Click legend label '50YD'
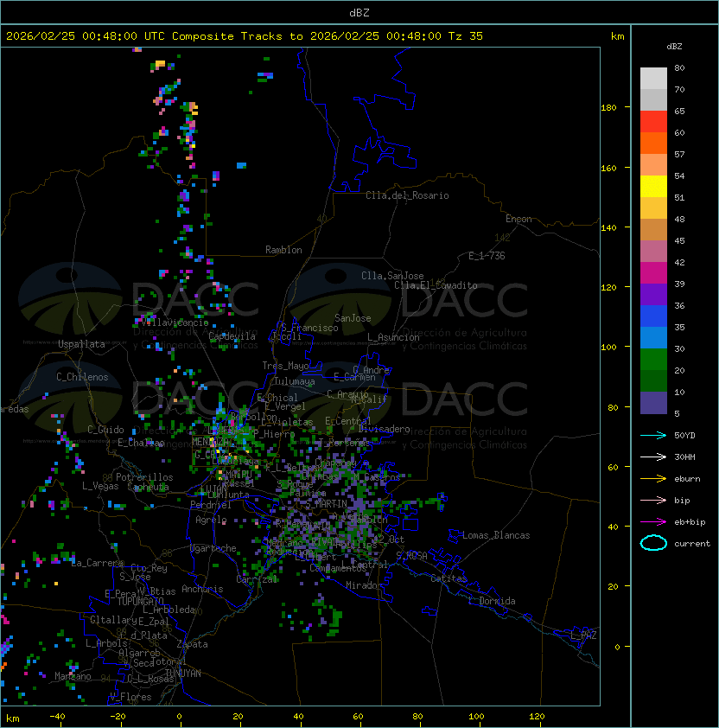Viewport: 719px width, 728px height. (x=684, y=436)
